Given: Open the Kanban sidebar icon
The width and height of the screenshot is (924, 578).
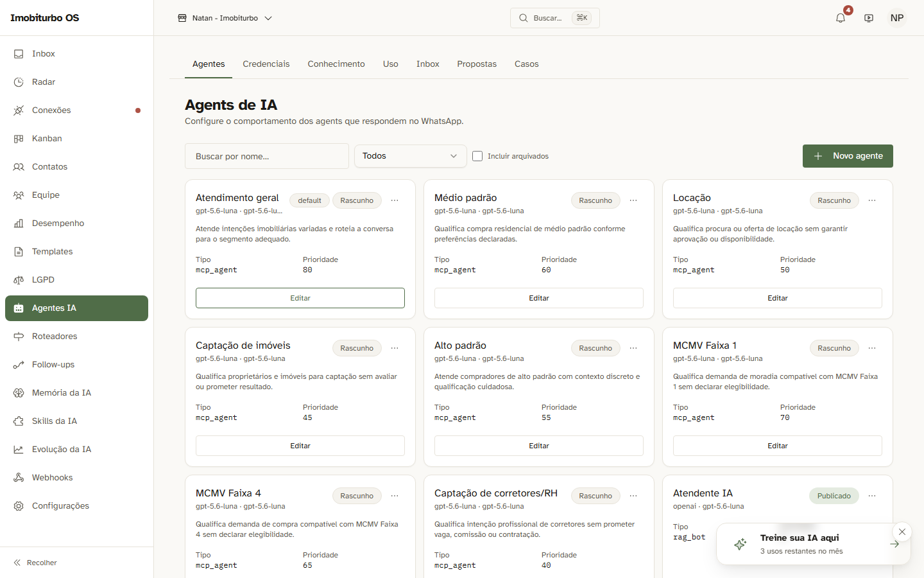Looking at the screenshot, I should (19, 139).
